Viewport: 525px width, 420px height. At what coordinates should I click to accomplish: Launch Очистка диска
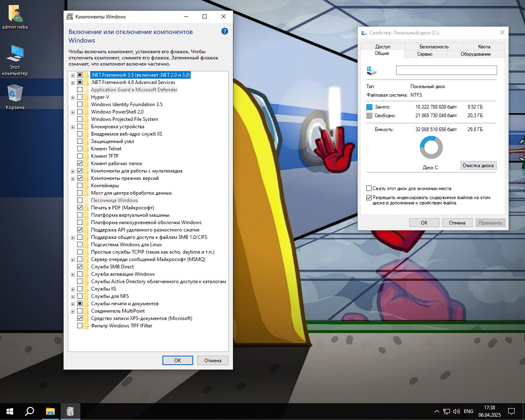[x=478, y=166]
